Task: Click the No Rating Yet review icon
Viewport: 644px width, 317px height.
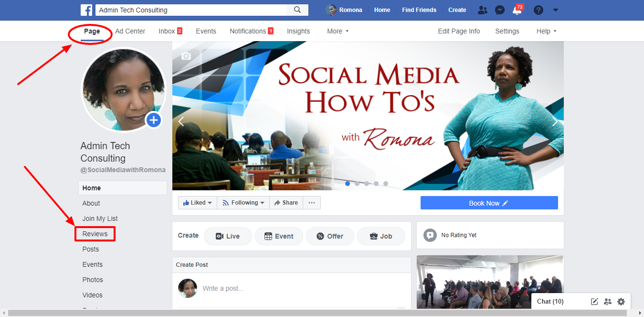Action: point(430,235)
